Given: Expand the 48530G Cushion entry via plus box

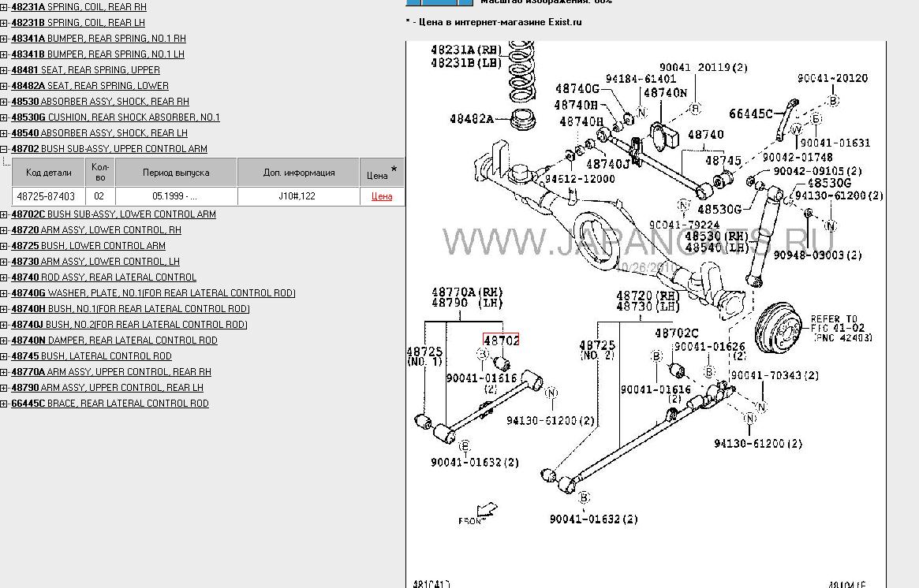Looking at the screenshot, I should coord(4,117).
